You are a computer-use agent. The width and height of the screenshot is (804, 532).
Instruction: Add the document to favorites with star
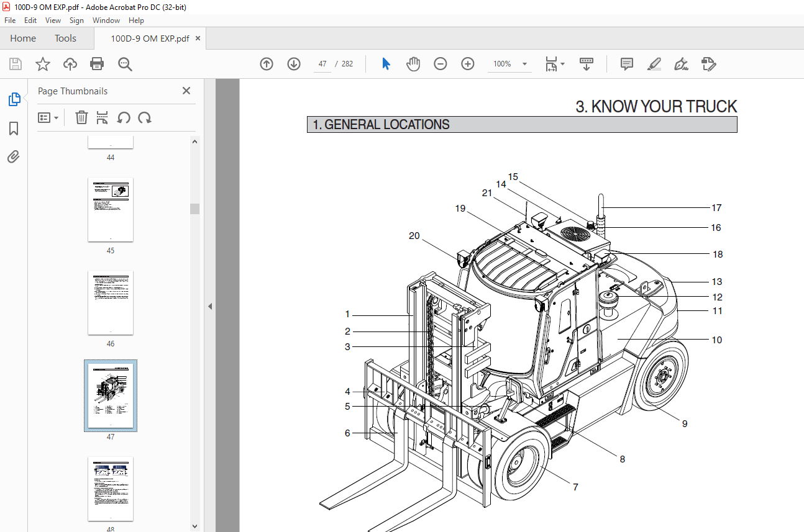(x=42, y=64)
